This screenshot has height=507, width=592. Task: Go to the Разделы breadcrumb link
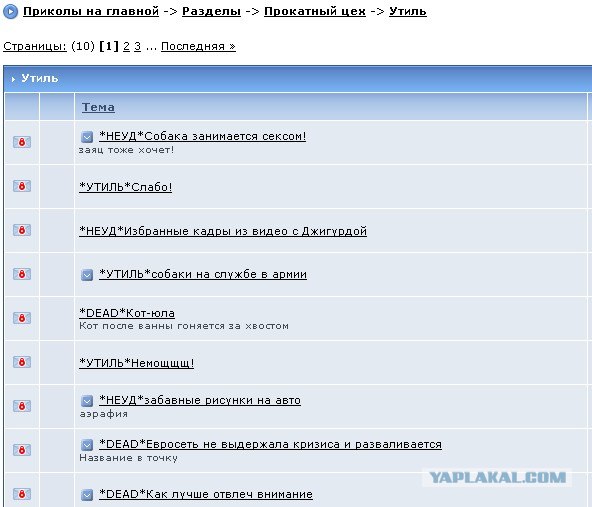[x=211, y=11]
